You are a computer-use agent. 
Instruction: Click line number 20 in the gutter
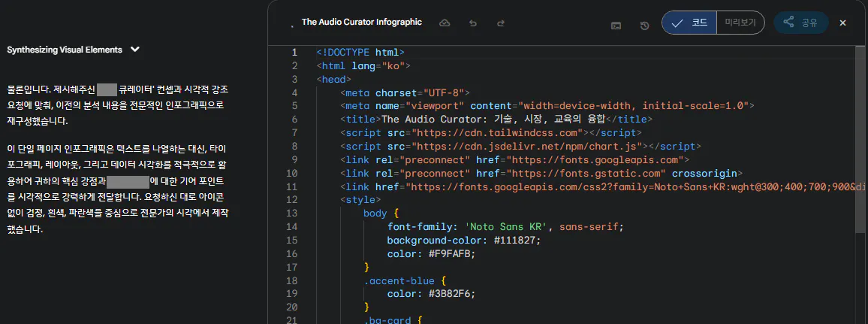[x=292, y=307]
